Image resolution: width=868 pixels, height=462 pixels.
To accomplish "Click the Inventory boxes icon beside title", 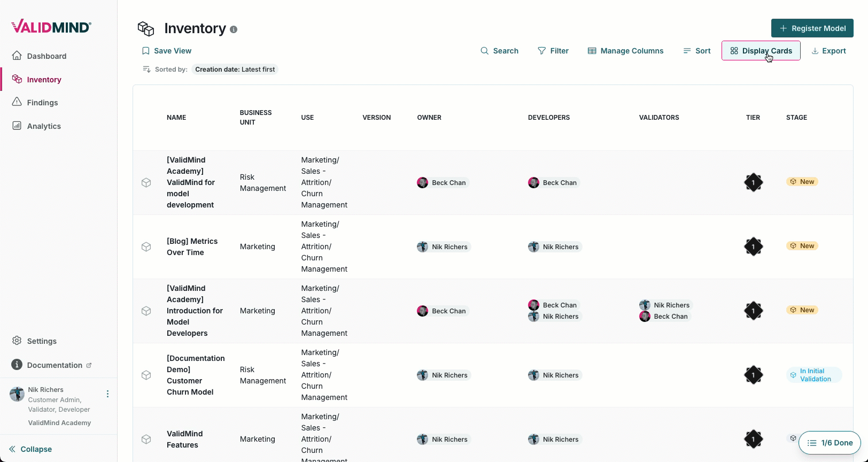I will coord(146,28).
